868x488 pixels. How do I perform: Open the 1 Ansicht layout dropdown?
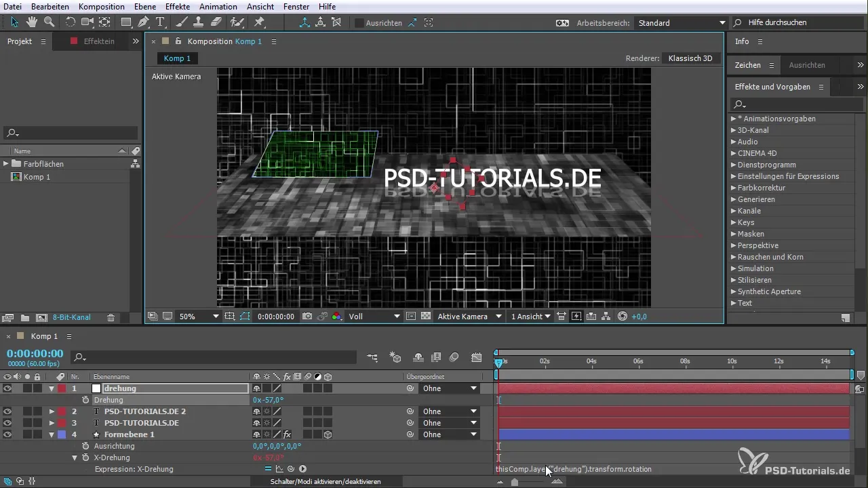530,317
